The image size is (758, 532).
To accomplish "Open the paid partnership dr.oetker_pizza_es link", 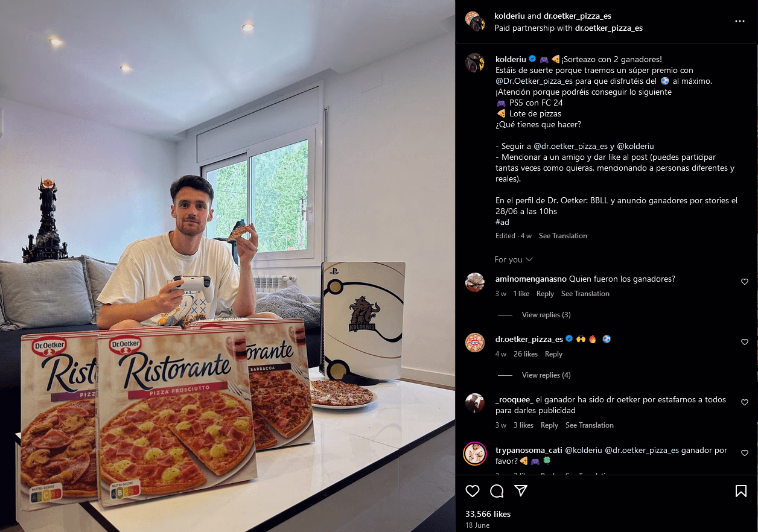I will point(609,28).
